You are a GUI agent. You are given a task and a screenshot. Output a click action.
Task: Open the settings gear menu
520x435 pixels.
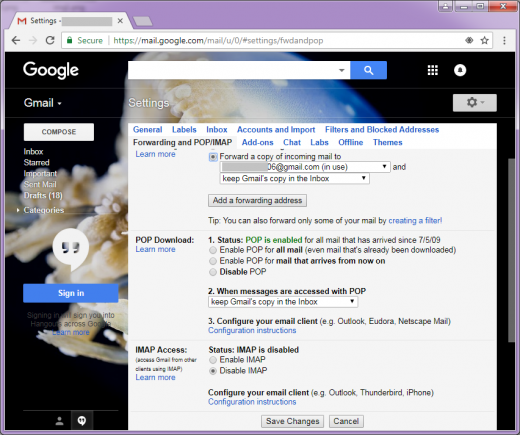click(475, 102)
